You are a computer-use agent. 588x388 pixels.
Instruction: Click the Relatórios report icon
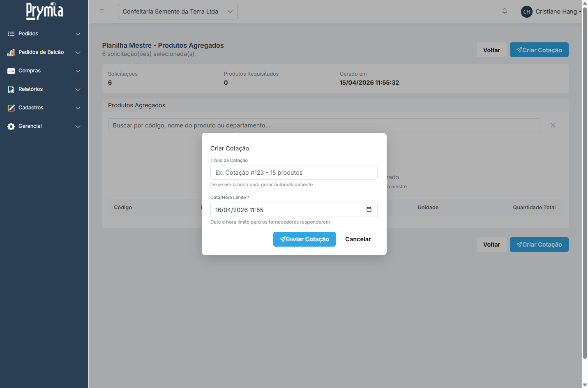tap(11, 90)
